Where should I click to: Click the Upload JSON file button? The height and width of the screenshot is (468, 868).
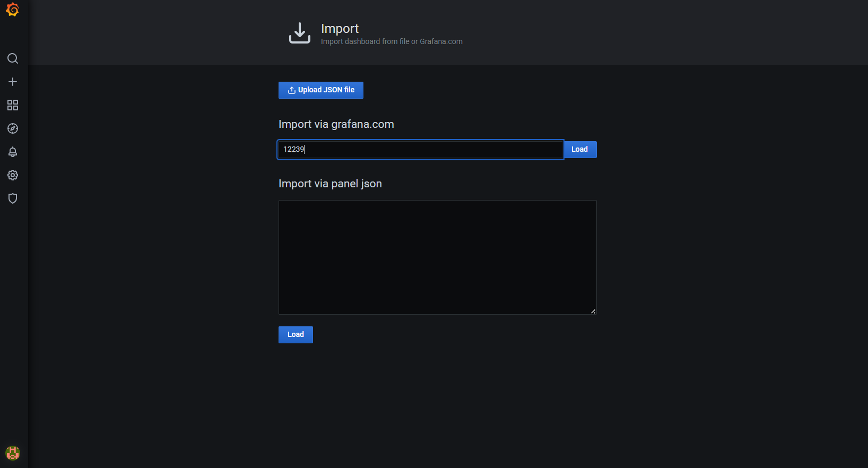pyautogui.click(x=321, y=90)
